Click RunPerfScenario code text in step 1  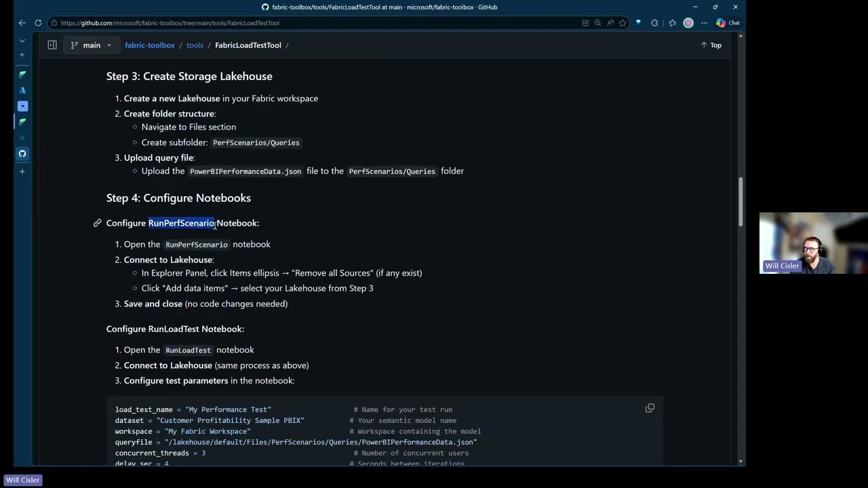pyautogui.click(x=197, y=245)
